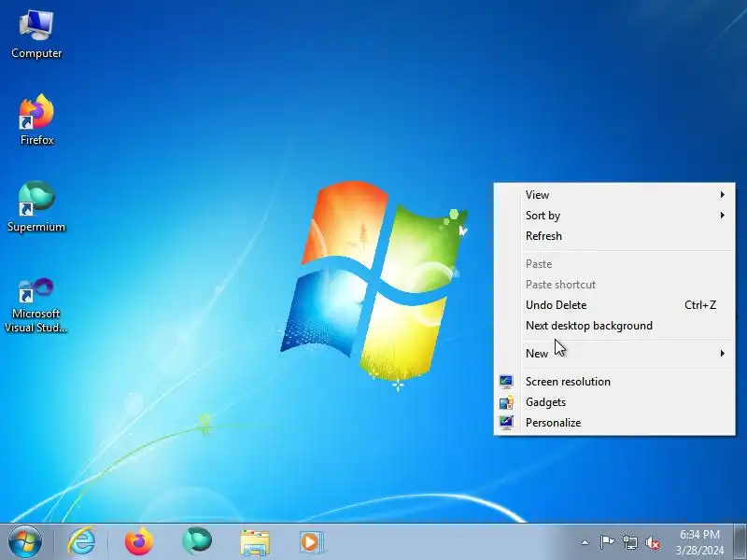Image resolution: width=747 pixels, height=560 pixels.
Task: Click the Show desktop button
Action: (740, 542)
